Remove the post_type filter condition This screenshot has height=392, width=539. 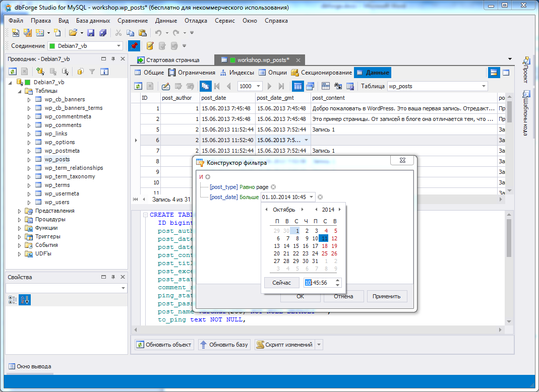(273, 187)
